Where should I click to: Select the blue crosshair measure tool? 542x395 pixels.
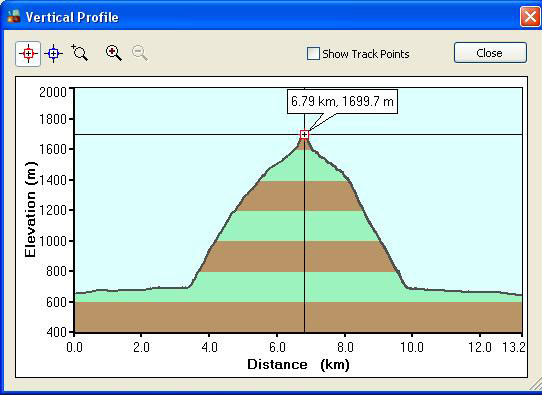pos(53,54)
